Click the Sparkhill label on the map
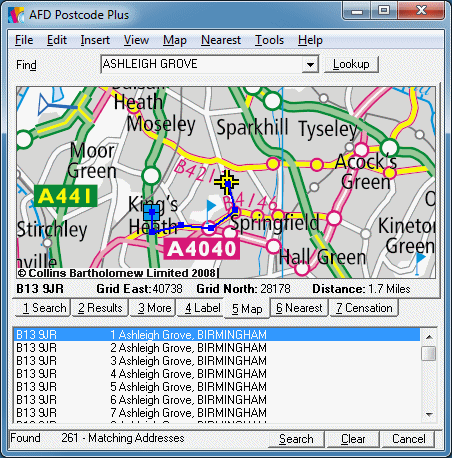452x458 pixels. (x=252, y=127)
